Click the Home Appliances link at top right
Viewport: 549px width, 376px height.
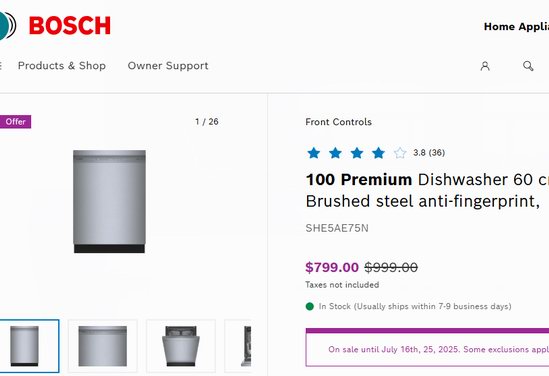[x=516, y=27]
